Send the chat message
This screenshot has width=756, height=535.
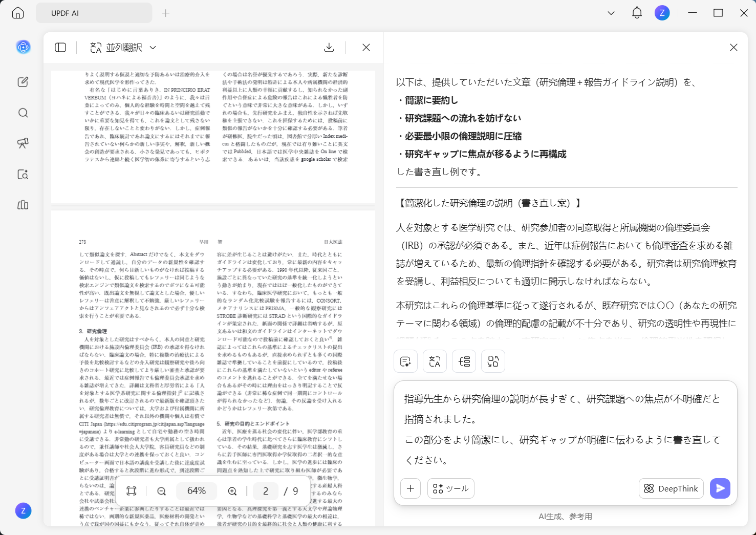720,488
